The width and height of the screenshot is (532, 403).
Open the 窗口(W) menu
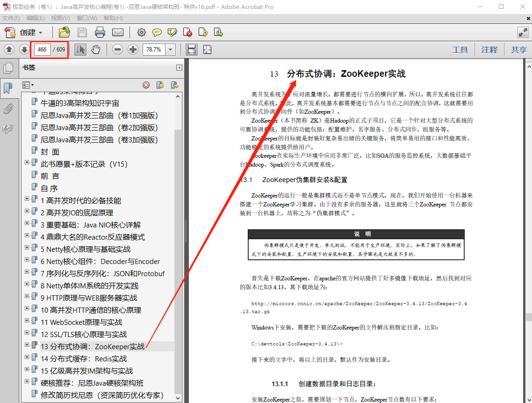point(87,18)
